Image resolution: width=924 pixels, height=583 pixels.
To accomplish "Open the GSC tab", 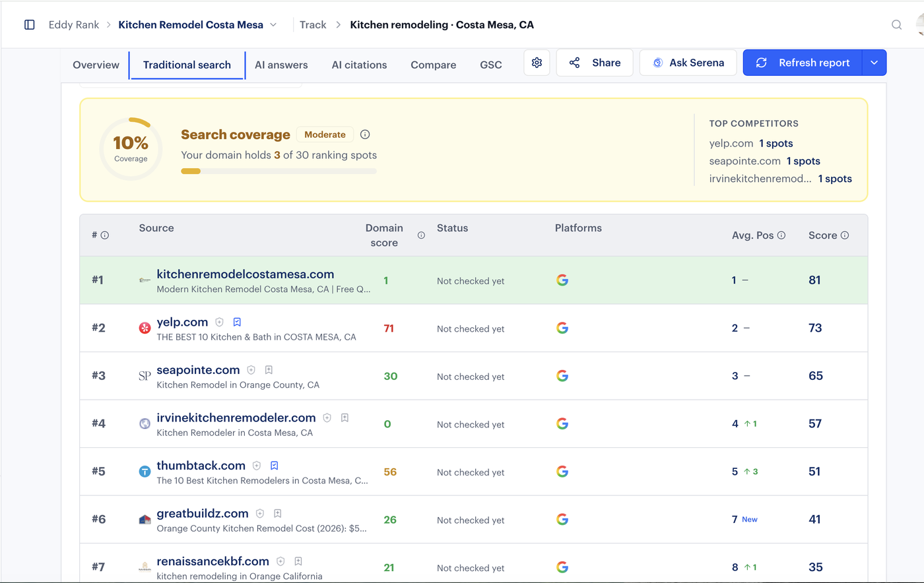I will (491, 65).
